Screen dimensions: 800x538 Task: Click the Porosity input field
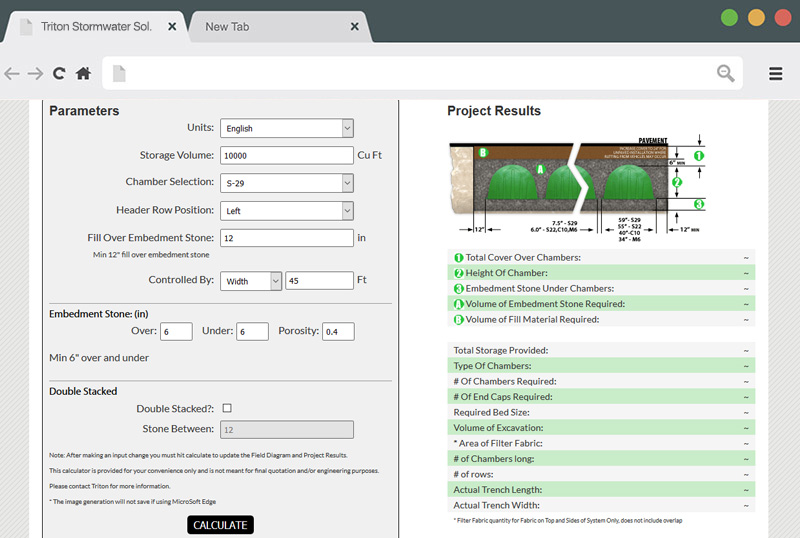(338, 332)
